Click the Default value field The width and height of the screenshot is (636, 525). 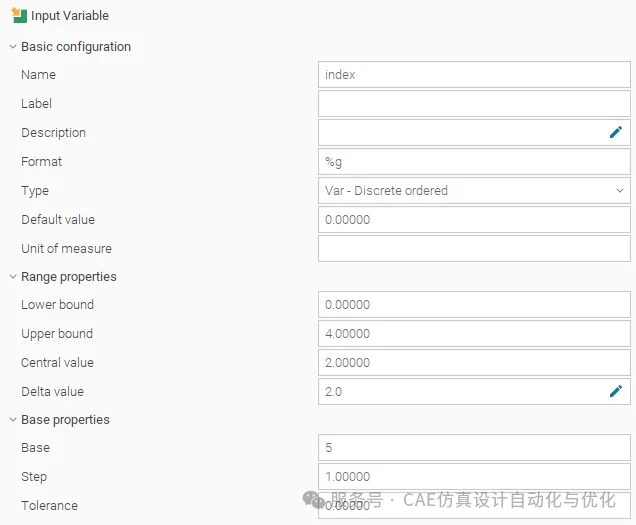point(474,219)
